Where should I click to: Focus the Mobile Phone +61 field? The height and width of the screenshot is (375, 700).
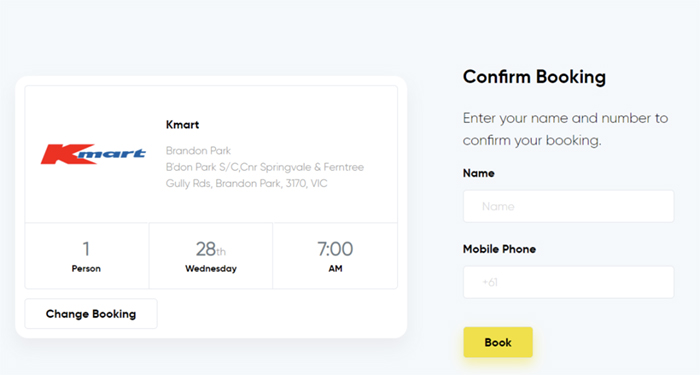pyautogui.click(x=568, y=282)
